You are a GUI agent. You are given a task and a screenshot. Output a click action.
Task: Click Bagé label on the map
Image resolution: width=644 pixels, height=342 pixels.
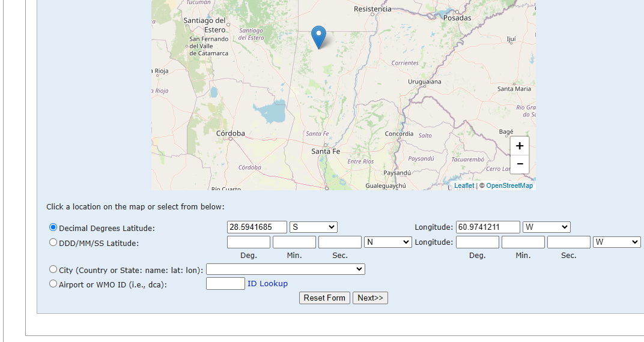click(506, 131)
